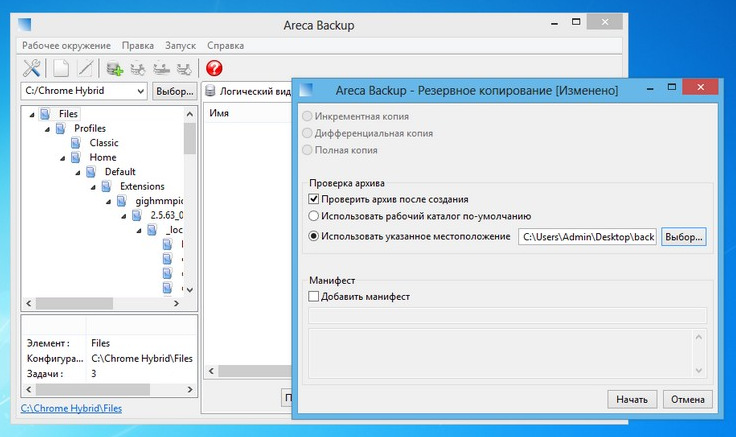Viewport: 736px width, 437px height.
Task: Click app icon in Резервное копирование dialog title
Action: (x=306, y=89)
